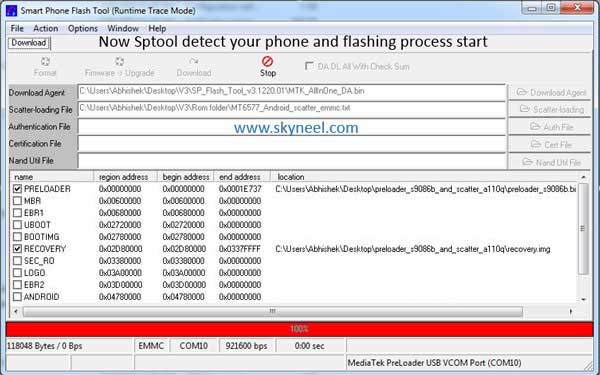Image resolution: width=600 pixels, height=375 pixels.
Task: Check the BOOTIMG checkbox
Action: click(x=17, y=236)
